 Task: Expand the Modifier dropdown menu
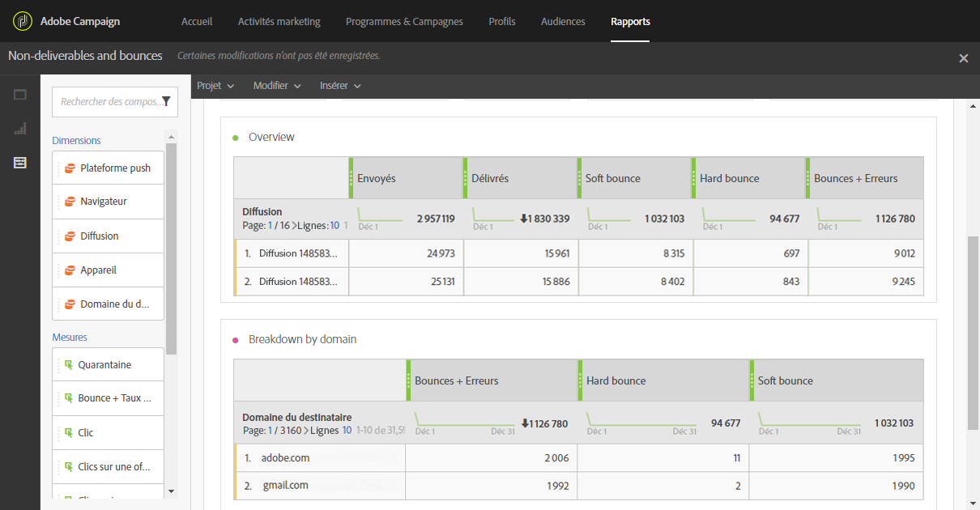pos(277,86)
